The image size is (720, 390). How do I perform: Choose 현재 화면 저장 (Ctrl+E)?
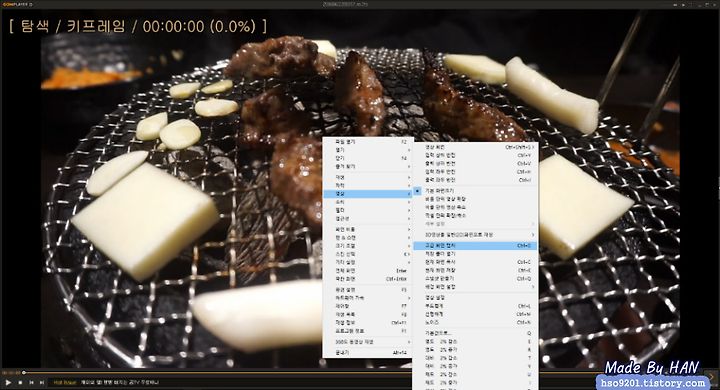point(475,271)
